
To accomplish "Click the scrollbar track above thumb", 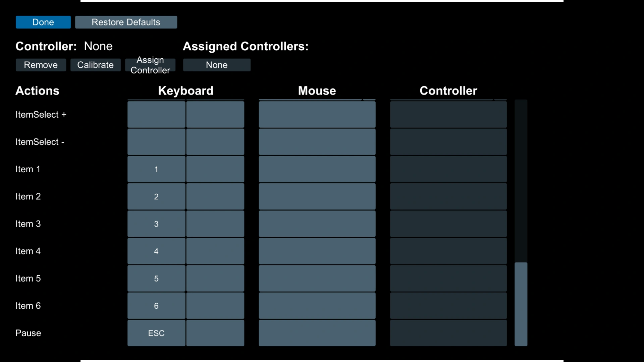I will (521, 181).
